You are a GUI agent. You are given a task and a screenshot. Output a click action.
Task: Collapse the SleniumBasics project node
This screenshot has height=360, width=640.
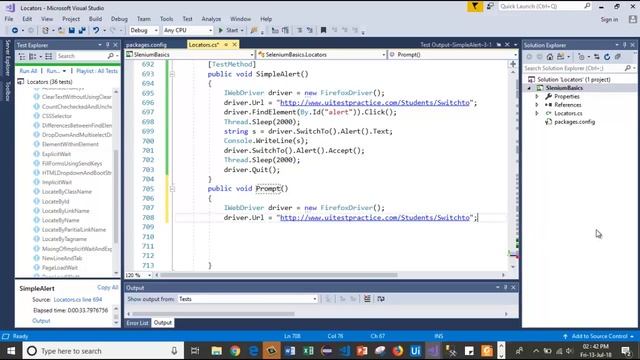[x=529, y=88]
